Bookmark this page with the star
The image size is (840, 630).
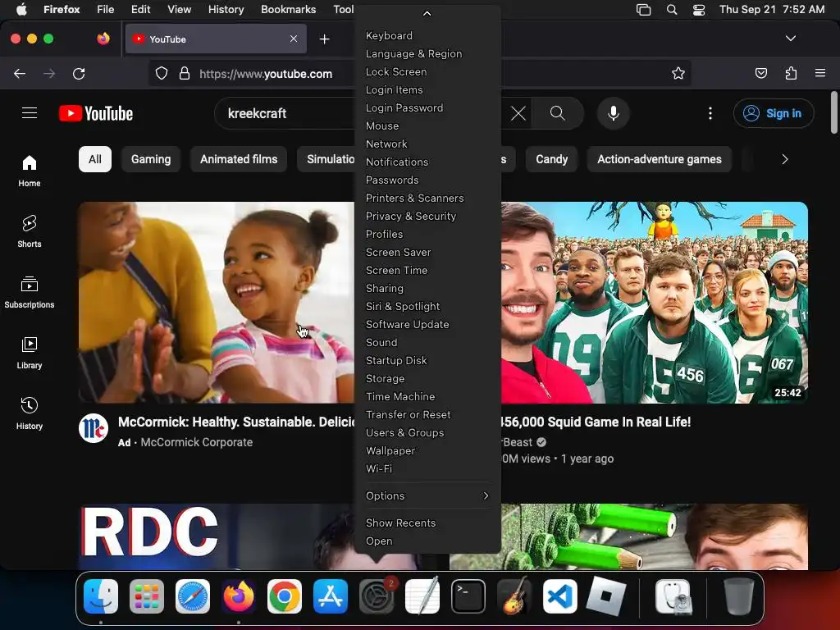678,73
